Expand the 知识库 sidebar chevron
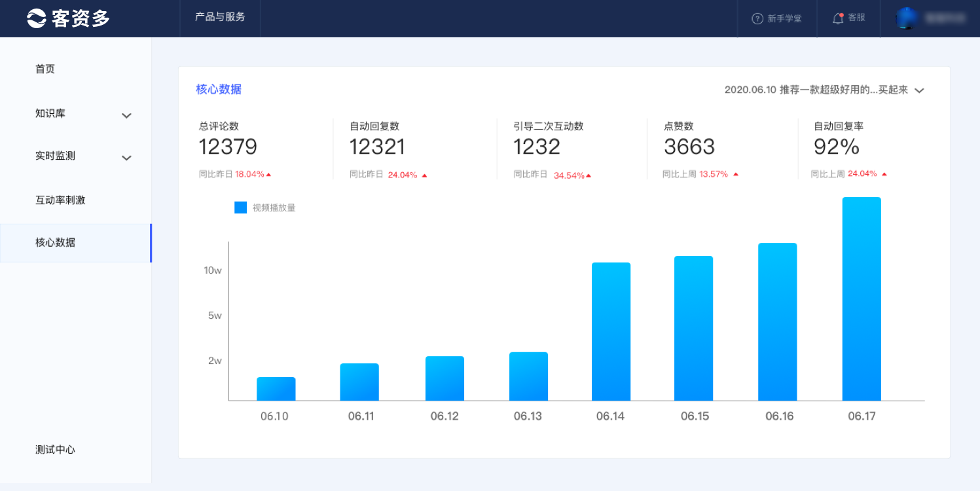Viewport: 980px width, 491px height. (x=126, y=116)
